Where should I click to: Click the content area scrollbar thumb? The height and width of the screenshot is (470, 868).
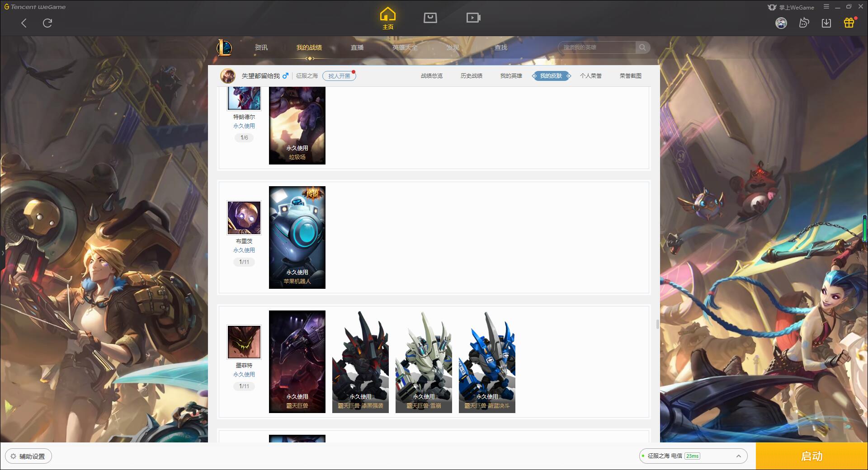pyautogui.click(x=657, y=324)
